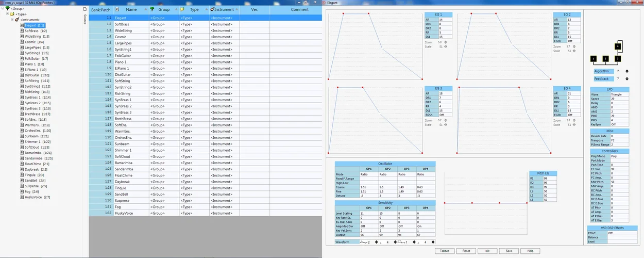
Task: Click the OP3 waveform shape icon
Action: click(402, 242)
